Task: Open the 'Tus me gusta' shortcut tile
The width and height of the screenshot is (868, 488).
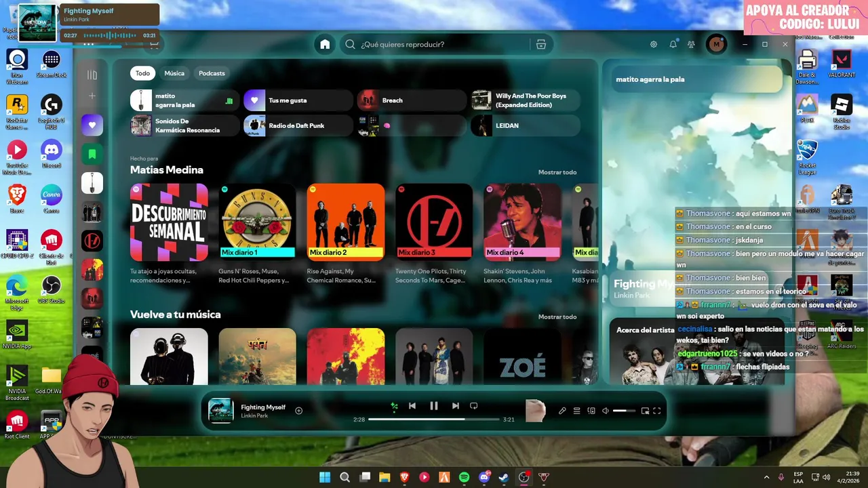Action: pyautogui.click(x=298, y=100)
